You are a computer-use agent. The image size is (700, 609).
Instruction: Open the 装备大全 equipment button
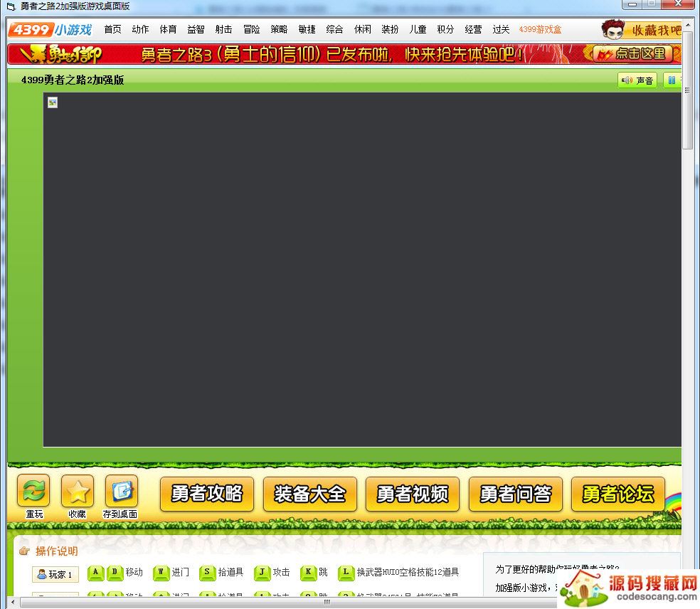[309, 494]
